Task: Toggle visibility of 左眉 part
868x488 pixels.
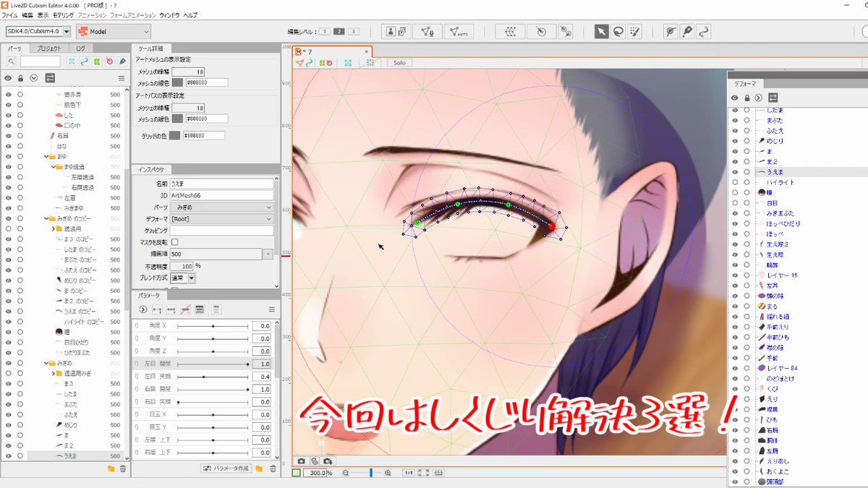Action: tap(8, 197)
